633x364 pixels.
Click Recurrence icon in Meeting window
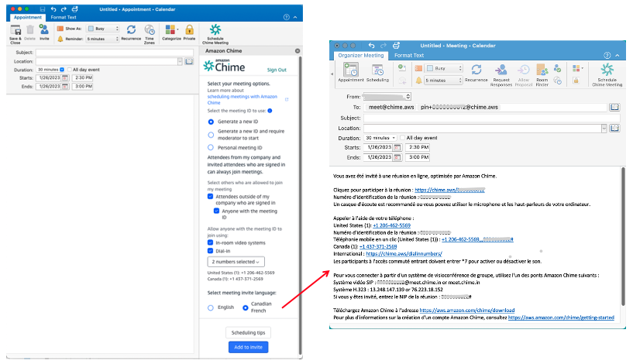pos(476,73)
